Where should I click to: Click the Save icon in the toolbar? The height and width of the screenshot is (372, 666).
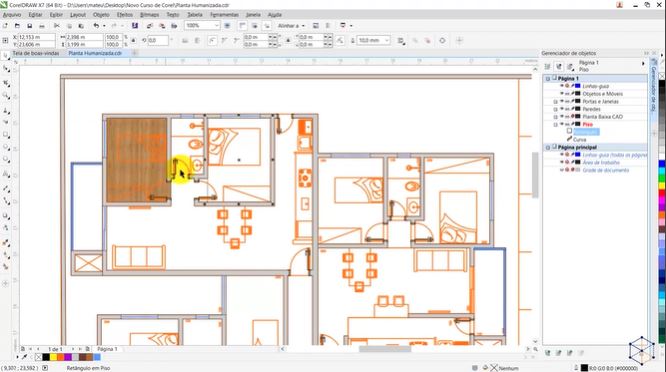point(29,26)
